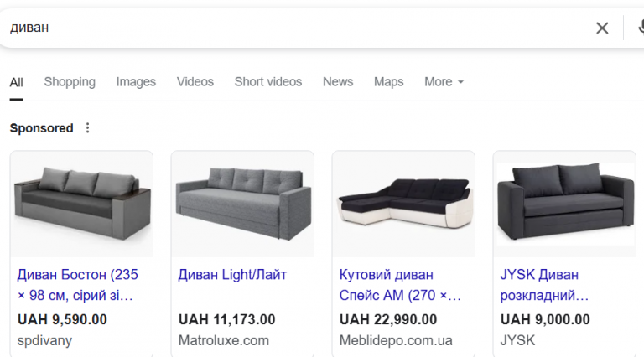Screen dimensions: 644x357
Task: Follow the Диван Бостон title link
Action: 78,285
